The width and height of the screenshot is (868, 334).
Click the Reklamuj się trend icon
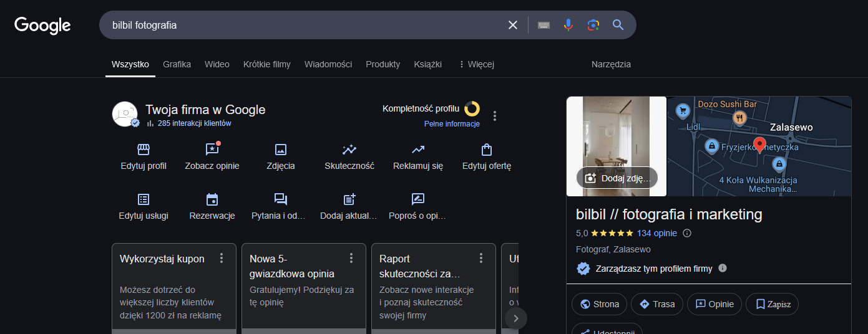[418, 150]
